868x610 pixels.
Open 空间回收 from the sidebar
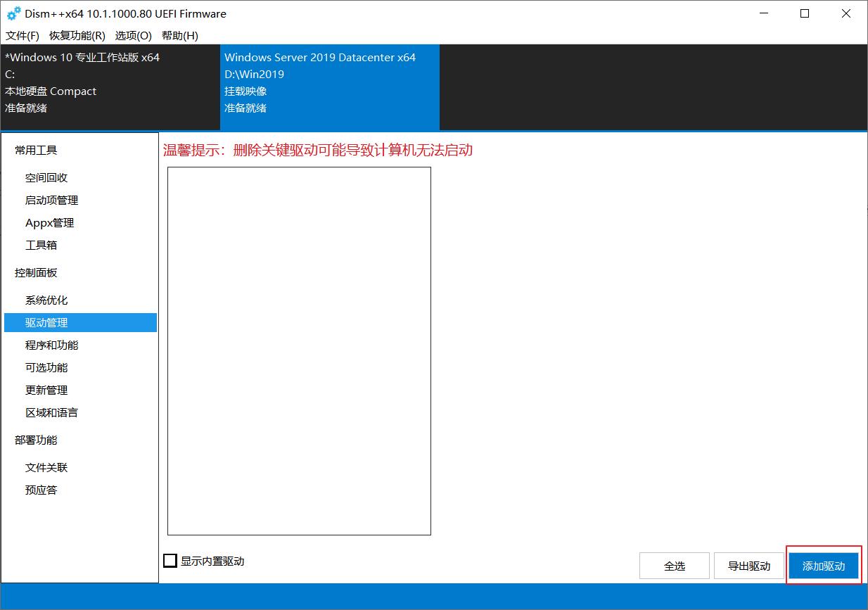[x=46, y=177]
